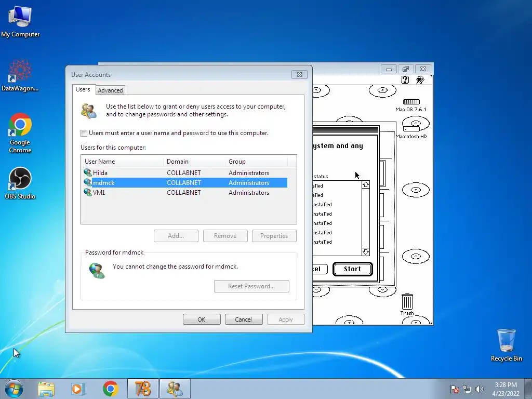Switch to the Users tab

coord(83,89)
